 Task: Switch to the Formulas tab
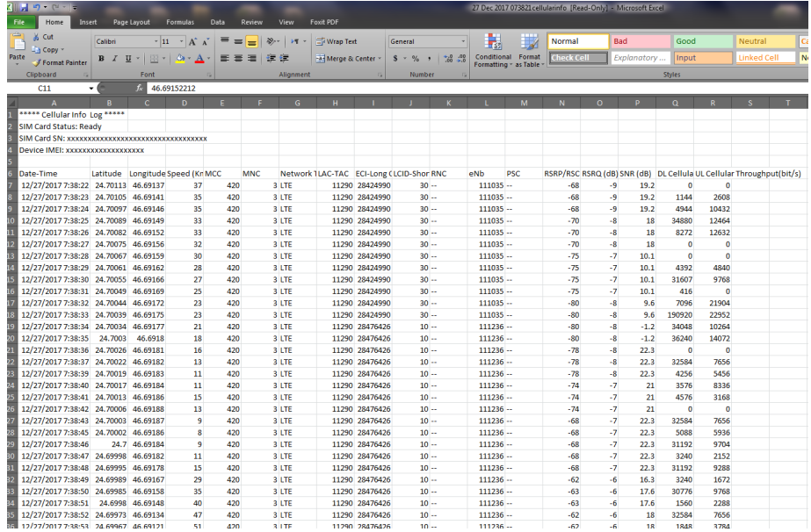(180, 22)
